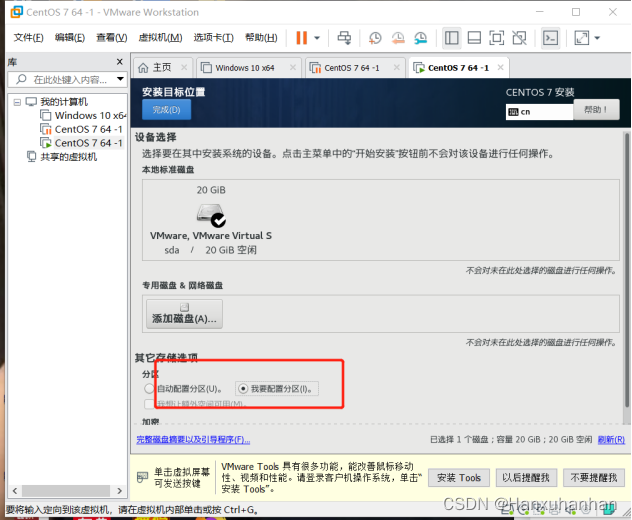Open the 虚拟机(M) menu
Image resolution: width=632 pixels, height=520 pixels.
(160, 37)
